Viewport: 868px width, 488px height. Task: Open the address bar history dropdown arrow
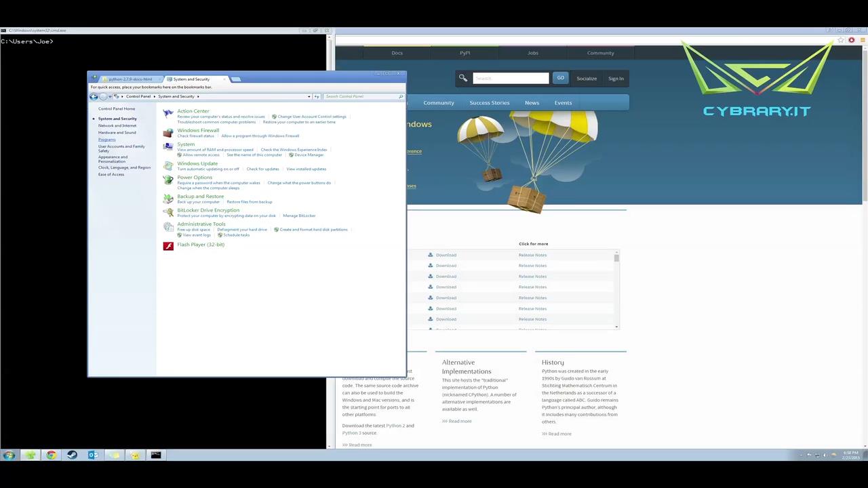(x=309, y=96)
